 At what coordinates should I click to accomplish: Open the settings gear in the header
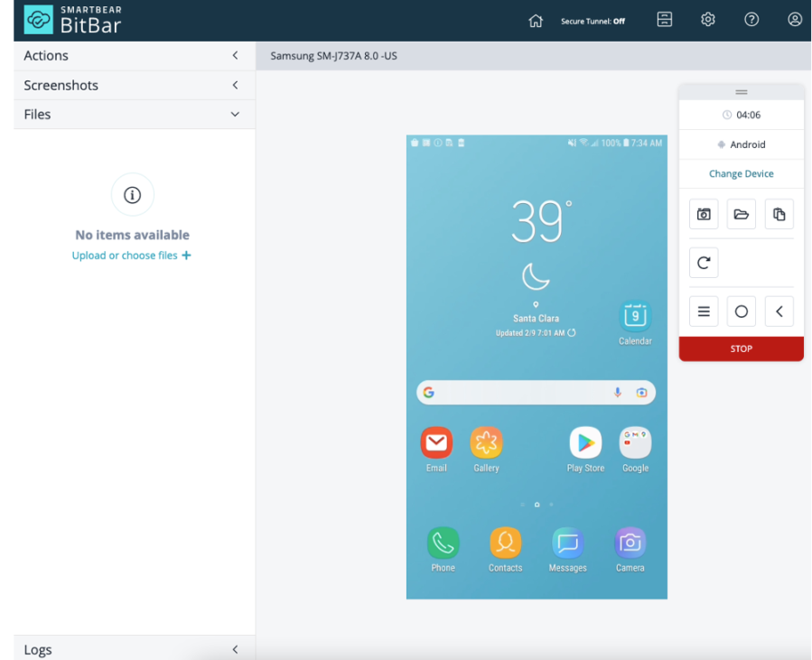click(x=708, y=20)
